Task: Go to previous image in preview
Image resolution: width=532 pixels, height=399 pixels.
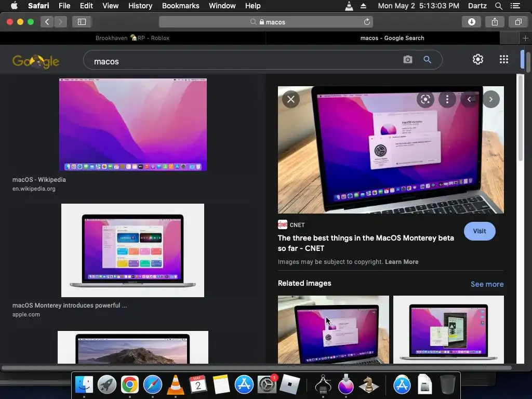Action: 469,99
